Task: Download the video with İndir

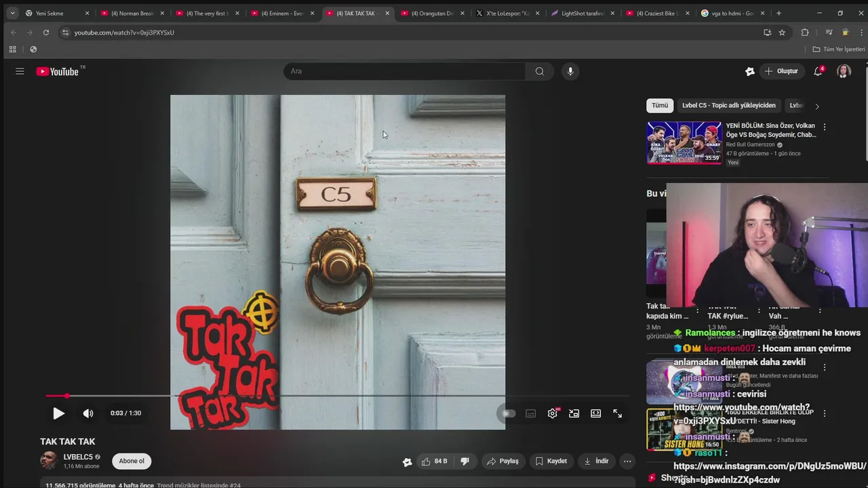Action: pos(596,462)
